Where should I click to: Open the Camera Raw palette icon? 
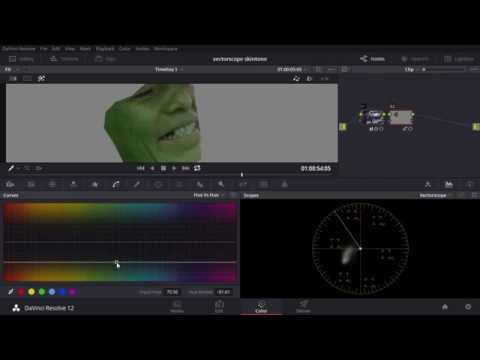[10, 184]
